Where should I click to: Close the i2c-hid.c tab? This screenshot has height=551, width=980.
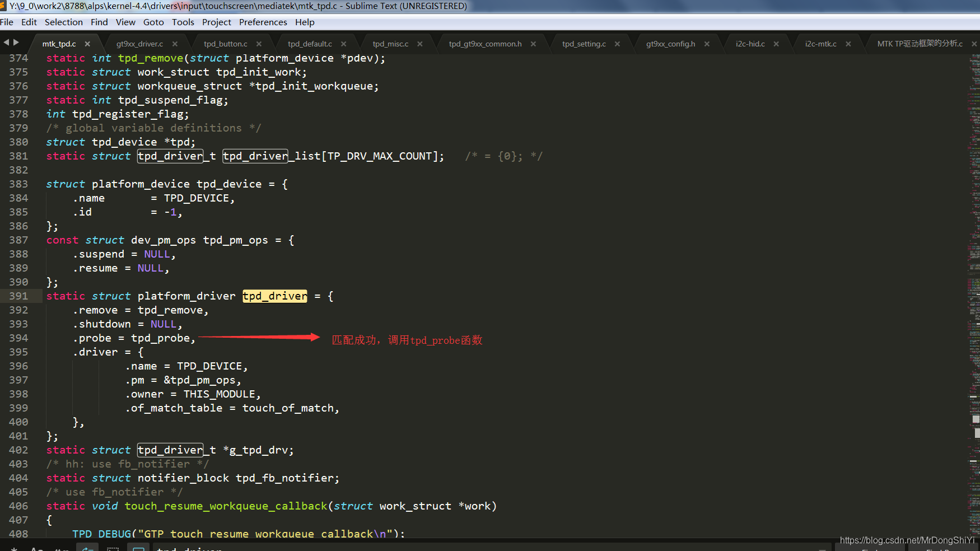tap(776, 44)
